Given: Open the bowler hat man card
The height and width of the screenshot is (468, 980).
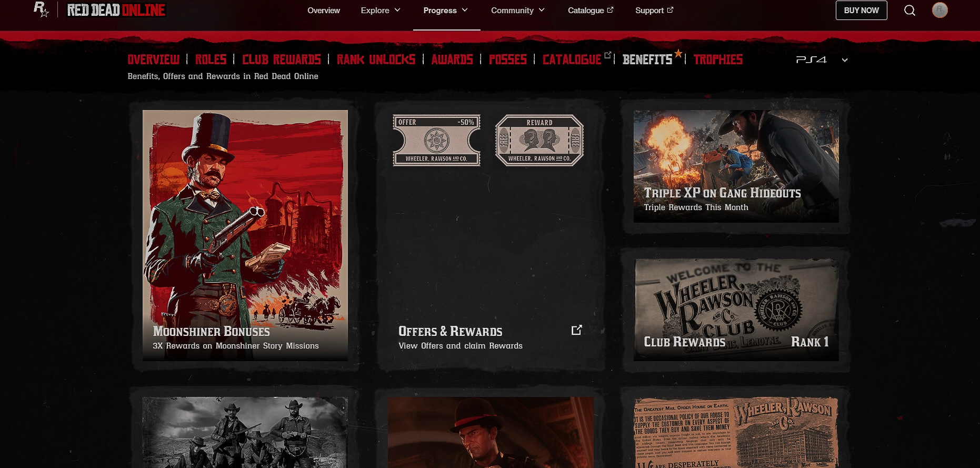Looking at the screenshot, I should point(491,432).
